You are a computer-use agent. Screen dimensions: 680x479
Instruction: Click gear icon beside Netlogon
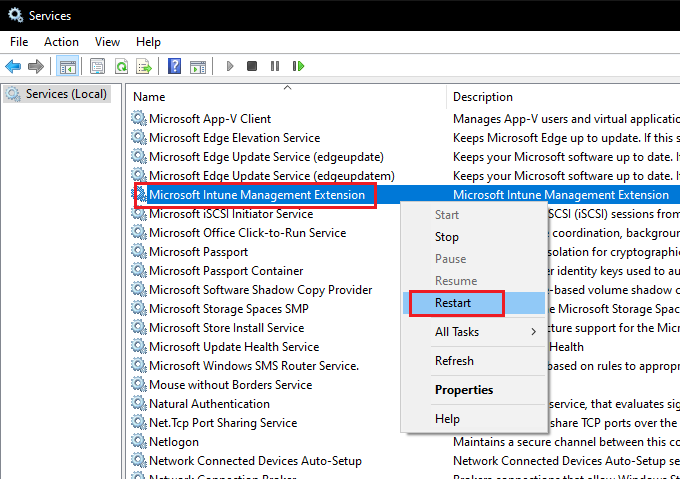point(139,442)
